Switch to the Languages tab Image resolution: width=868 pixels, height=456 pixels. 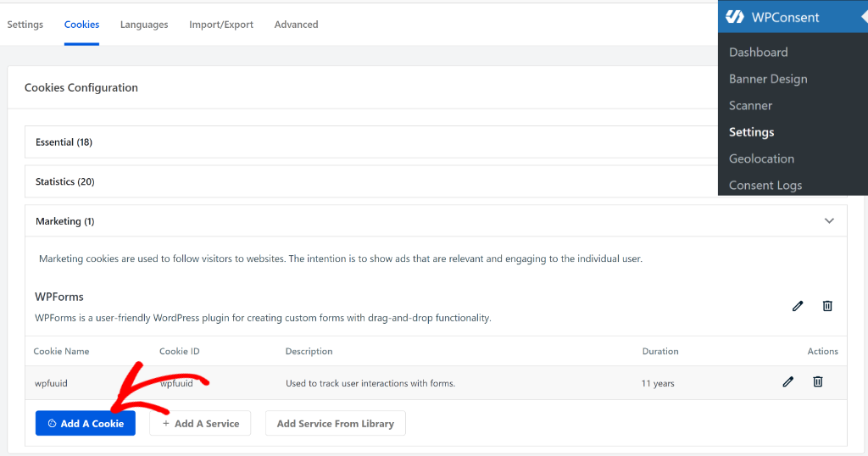[x=144, y=25]
